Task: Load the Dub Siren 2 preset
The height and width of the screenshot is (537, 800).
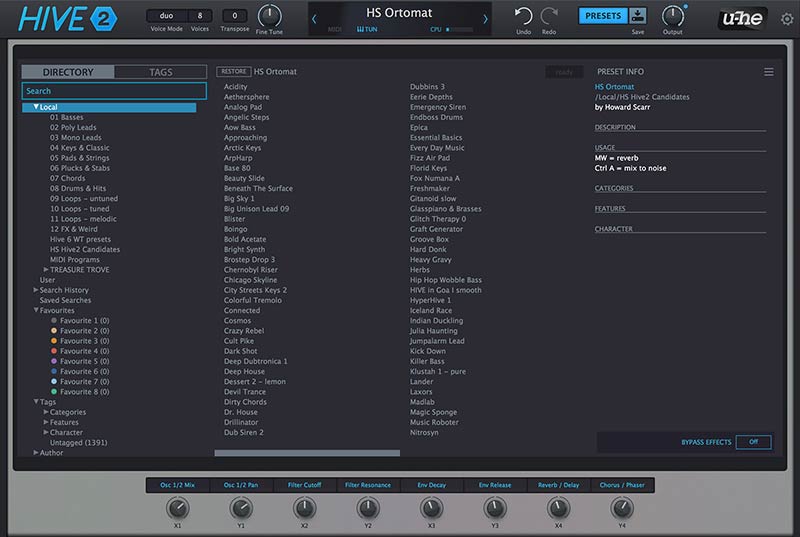Action: pos(243,432)
